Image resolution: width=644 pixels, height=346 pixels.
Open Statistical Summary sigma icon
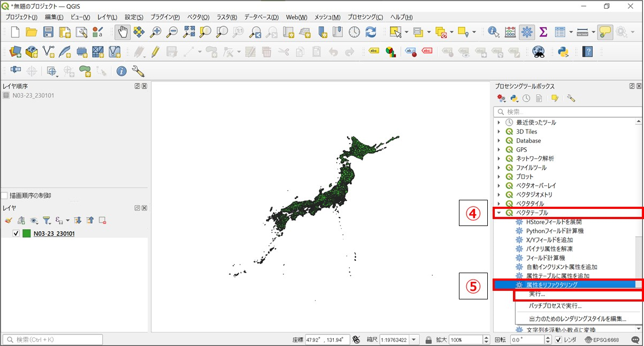pyautogui.click(x=543, y=32)
